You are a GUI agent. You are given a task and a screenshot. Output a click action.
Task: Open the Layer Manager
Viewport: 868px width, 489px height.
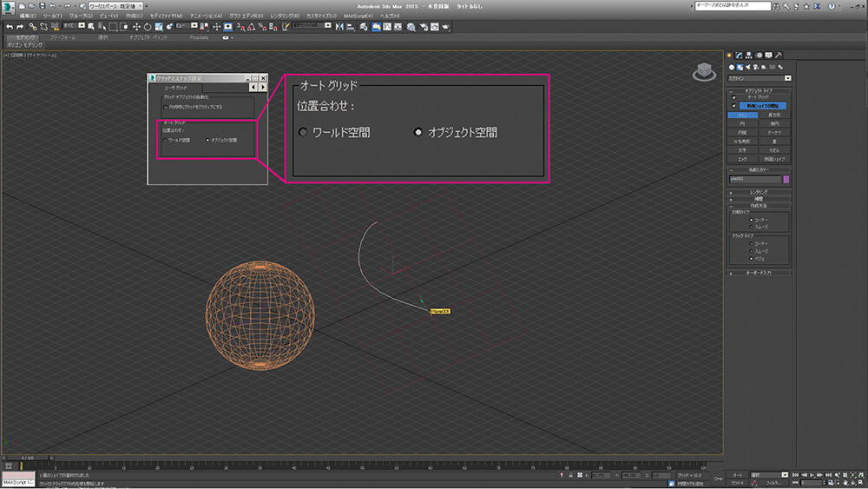coord(364,27)
